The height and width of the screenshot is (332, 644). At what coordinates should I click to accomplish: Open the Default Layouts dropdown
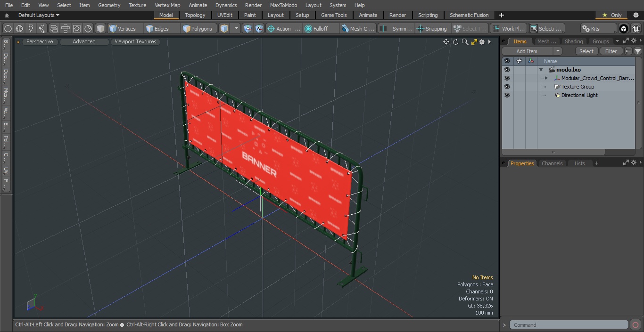pos(39,15)
